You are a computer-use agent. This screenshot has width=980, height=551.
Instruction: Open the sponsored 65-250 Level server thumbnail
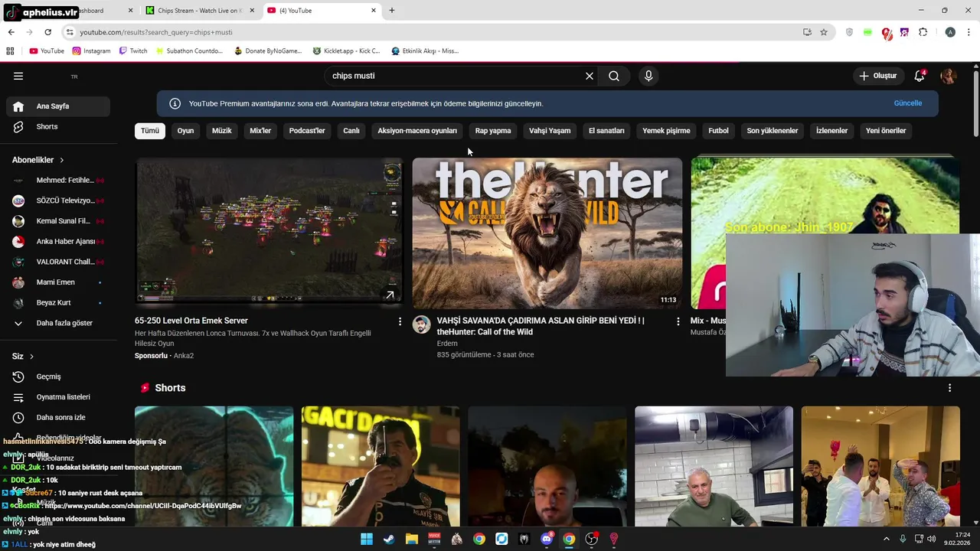click(269, 232)
